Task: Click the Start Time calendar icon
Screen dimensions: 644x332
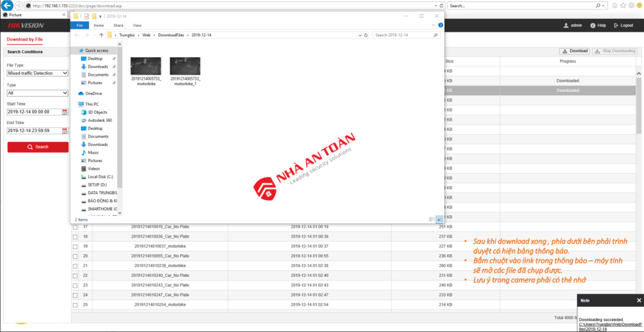Action: coord(65,112)
